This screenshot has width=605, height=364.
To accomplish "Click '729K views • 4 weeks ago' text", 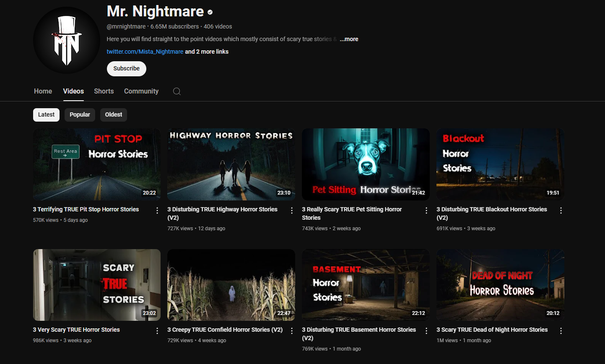I will pyautogui.click(x=197, y=341).
